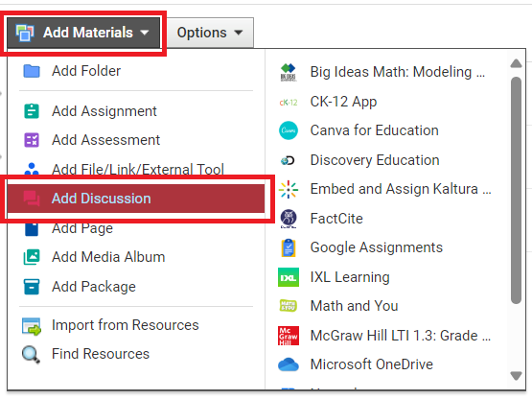Screen dimensions: 532x399
Task: Click the green Add Assignment clipboard icon
Action: [32, 111]
